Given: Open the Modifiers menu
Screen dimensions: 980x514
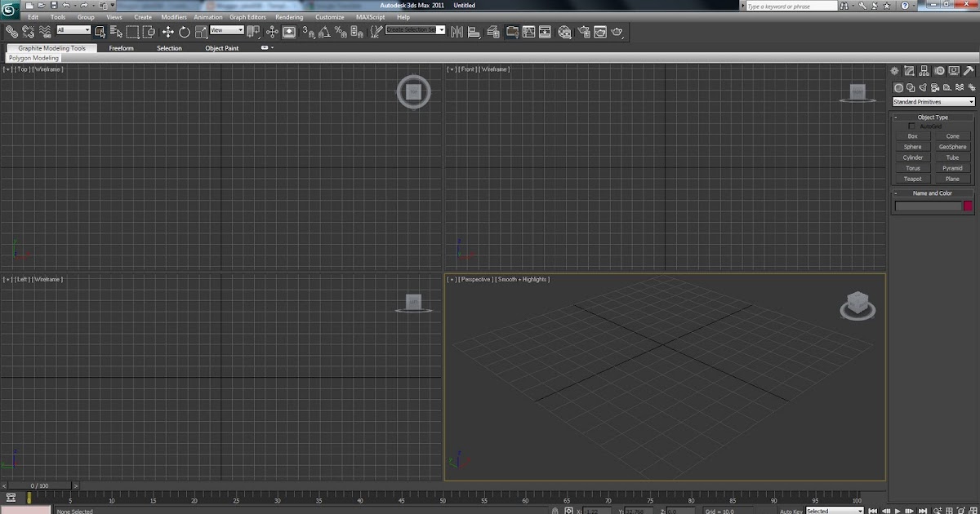Looking at the screenshot, I should [x=174, y=17].
